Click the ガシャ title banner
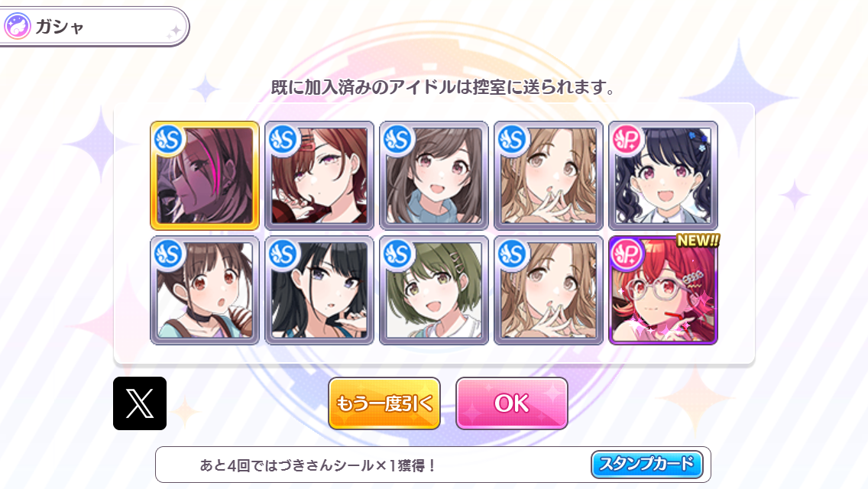The image size is (868, 489). (x=94, y=27)
